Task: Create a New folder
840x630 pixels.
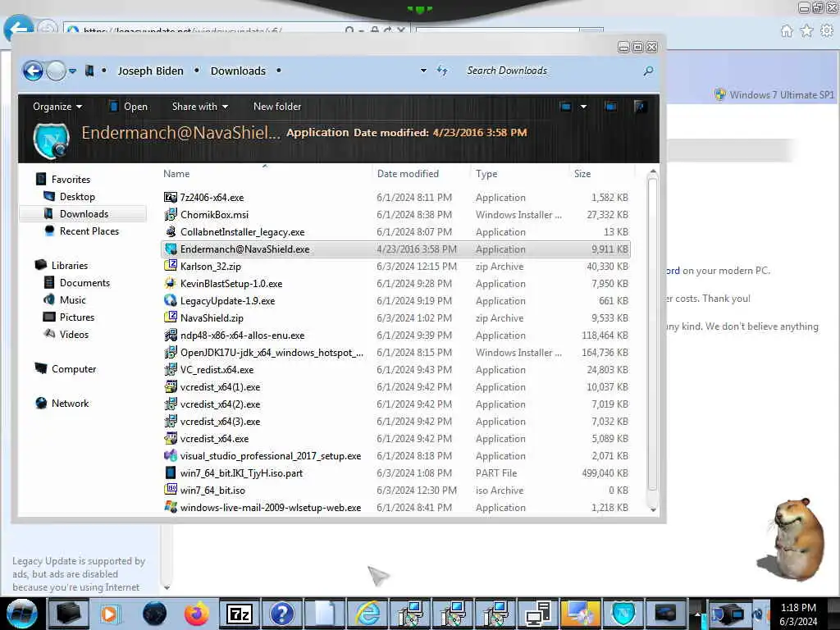Action: 277,107
